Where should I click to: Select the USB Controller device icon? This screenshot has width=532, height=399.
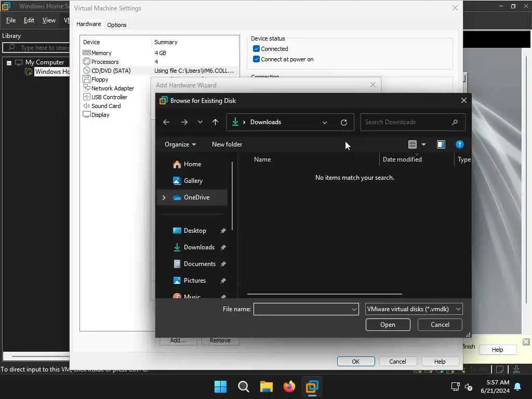87,97
